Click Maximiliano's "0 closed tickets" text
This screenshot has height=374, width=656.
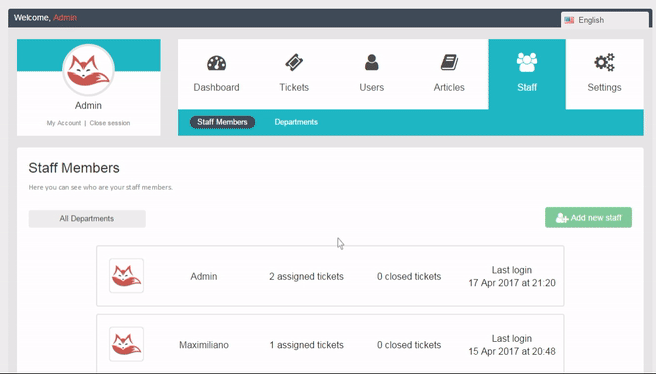(x=409, y=345)
